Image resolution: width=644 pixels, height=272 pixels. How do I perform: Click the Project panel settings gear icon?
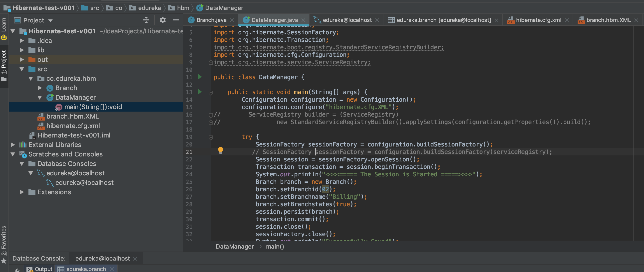tap(162, 20)
